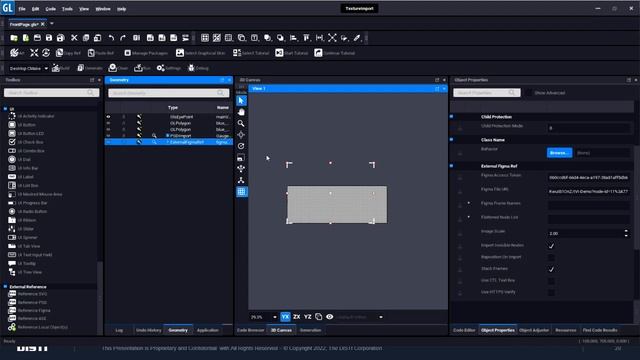Viewport: 640px width, 360px height.
Task: Click the Search Geometry field
Action: (169, 93)
